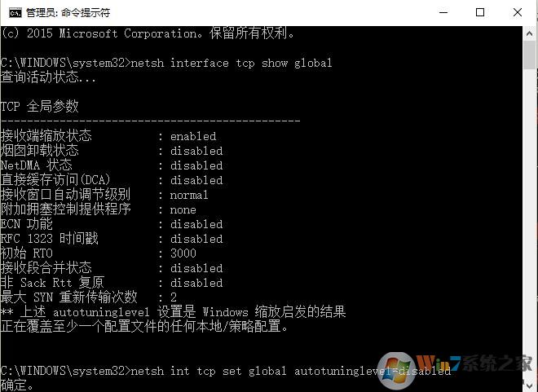Minimize the command prompt window
This screenshot has height=392, width=538.
click(x=443, y=13)
